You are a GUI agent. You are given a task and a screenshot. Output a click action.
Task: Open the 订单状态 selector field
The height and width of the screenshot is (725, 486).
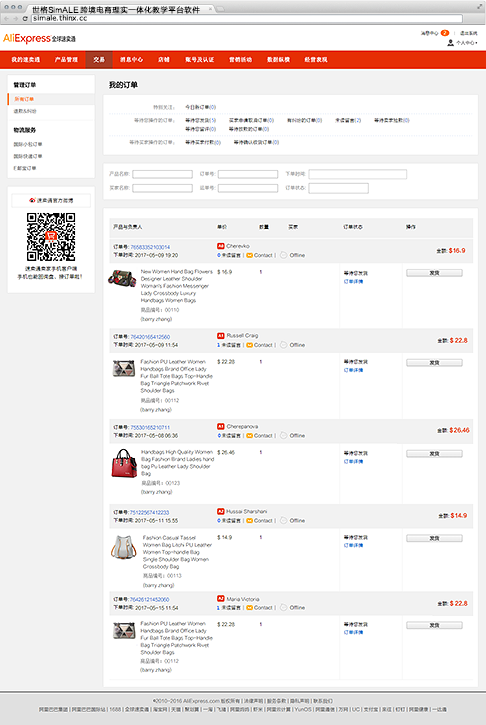click(338, 188)
